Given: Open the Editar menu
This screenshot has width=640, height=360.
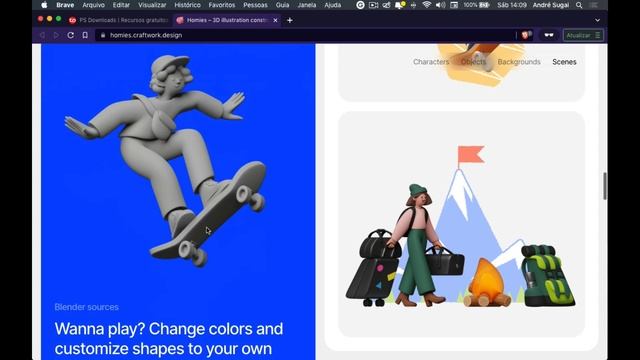Looking at the screenshot, I should tap(121, 5).
